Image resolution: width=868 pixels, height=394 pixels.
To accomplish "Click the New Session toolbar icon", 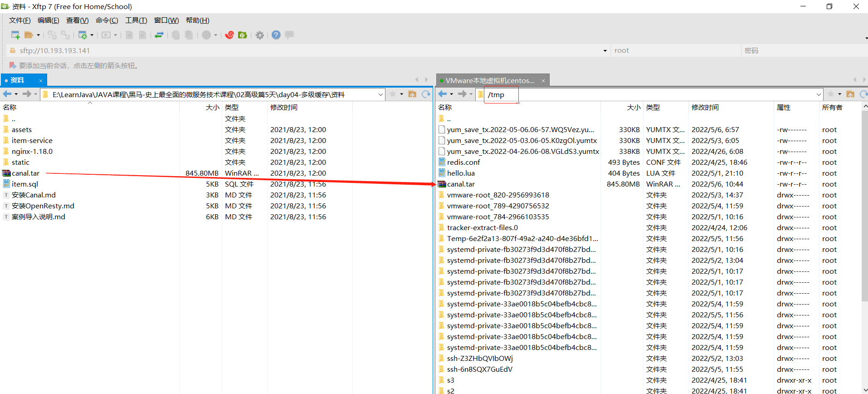I will coord(15,35).
